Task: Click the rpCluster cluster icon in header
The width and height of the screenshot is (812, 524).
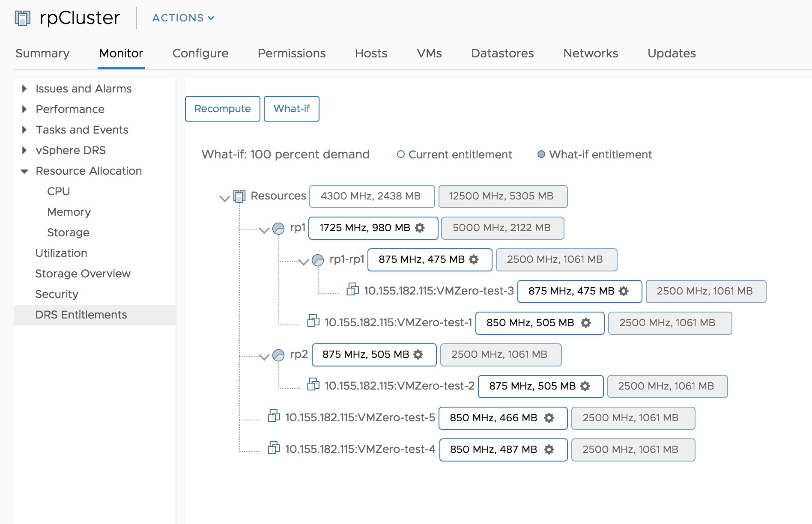Action: click(22, 18)
